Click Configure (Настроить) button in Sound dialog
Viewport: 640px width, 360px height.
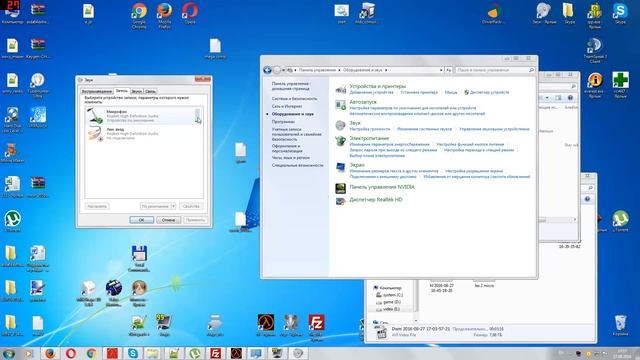point(97,206)
